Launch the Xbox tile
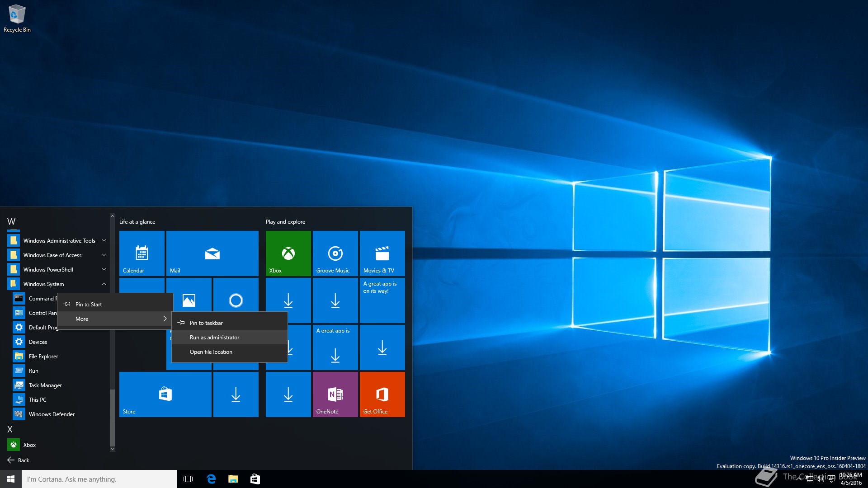Screen dimensions: 868x488 pyautogui.click(x=288, y=253)
